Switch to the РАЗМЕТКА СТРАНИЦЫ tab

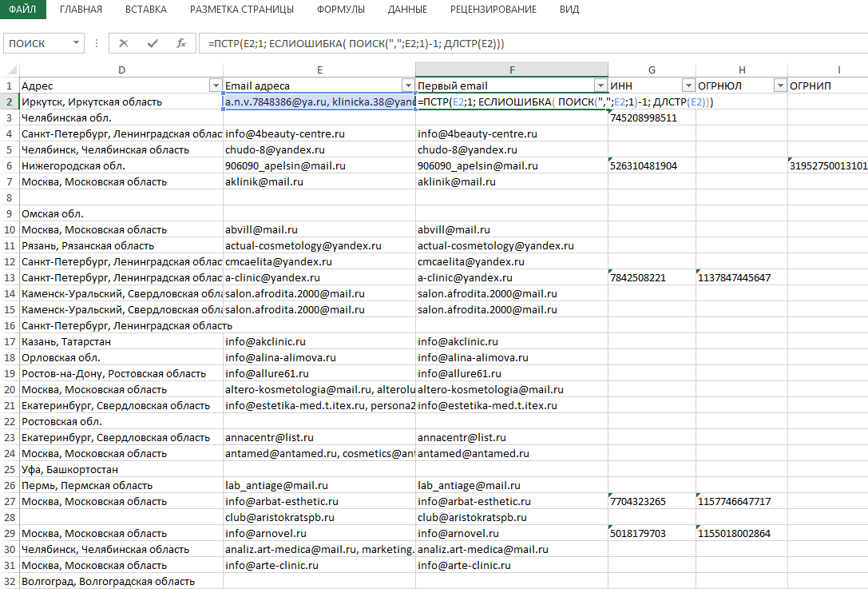click(241, 10)
